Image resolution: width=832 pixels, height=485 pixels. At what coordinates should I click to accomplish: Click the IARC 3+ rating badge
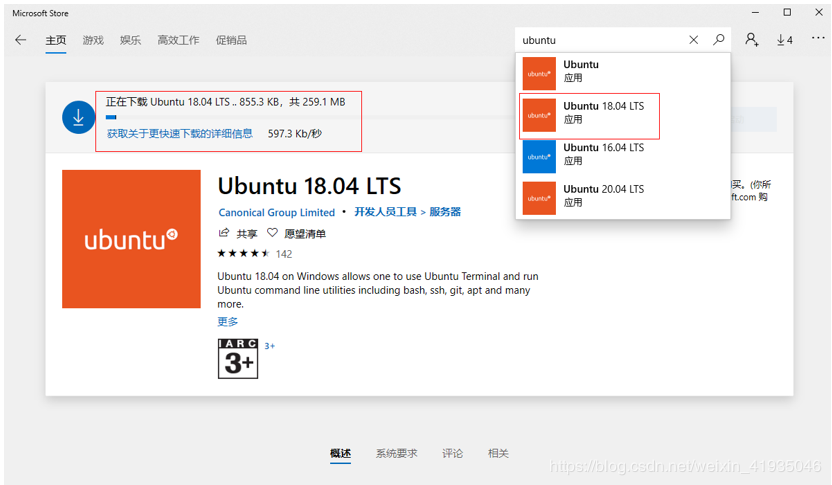pyautogui.click(x=238, y=359)
